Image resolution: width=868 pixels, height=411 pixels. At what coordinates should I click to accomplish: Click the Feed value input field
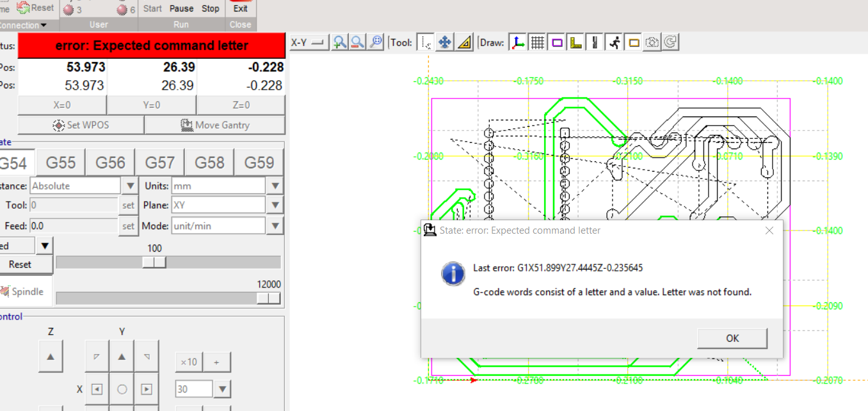[x=74, y=226]
